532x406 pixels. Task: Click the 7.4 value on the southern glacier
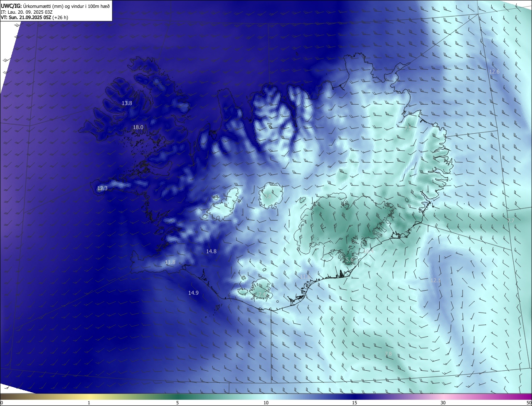[x=261, y=294]
